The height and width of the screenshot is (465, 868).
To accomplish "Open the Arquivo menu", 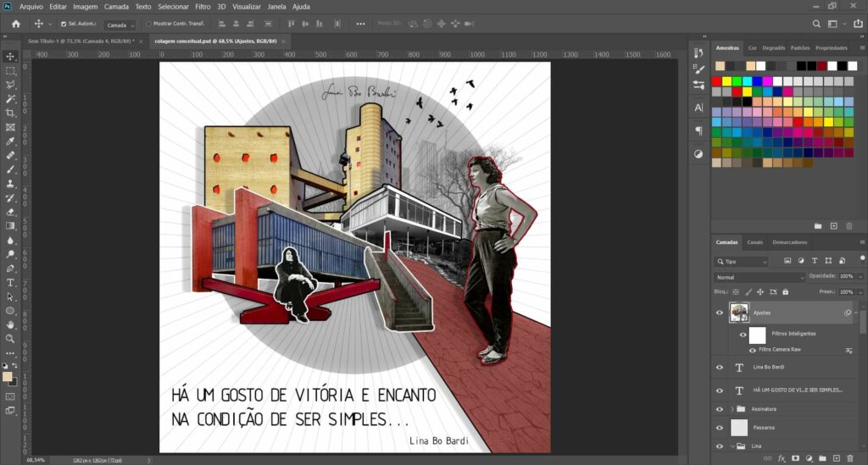I will 31,7.
